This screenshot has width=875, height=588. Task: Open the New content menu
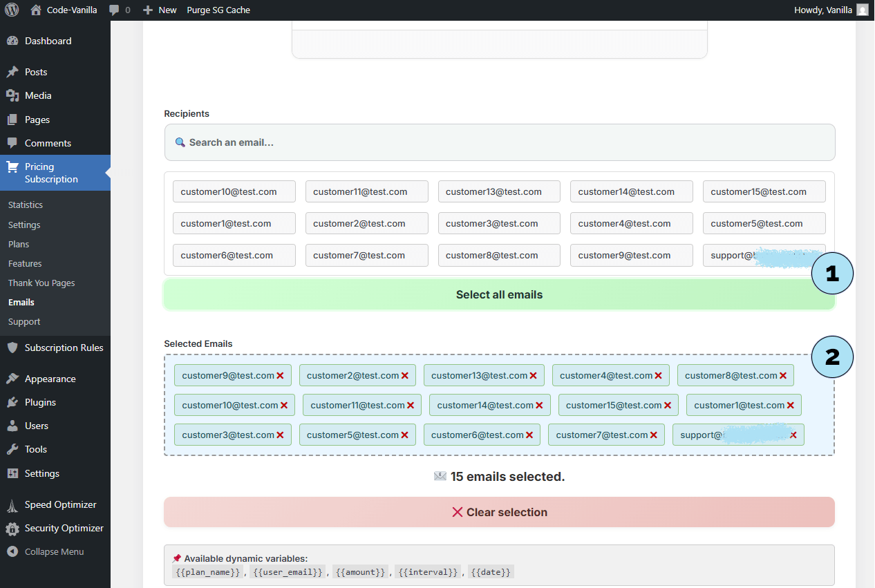[160, 10]
